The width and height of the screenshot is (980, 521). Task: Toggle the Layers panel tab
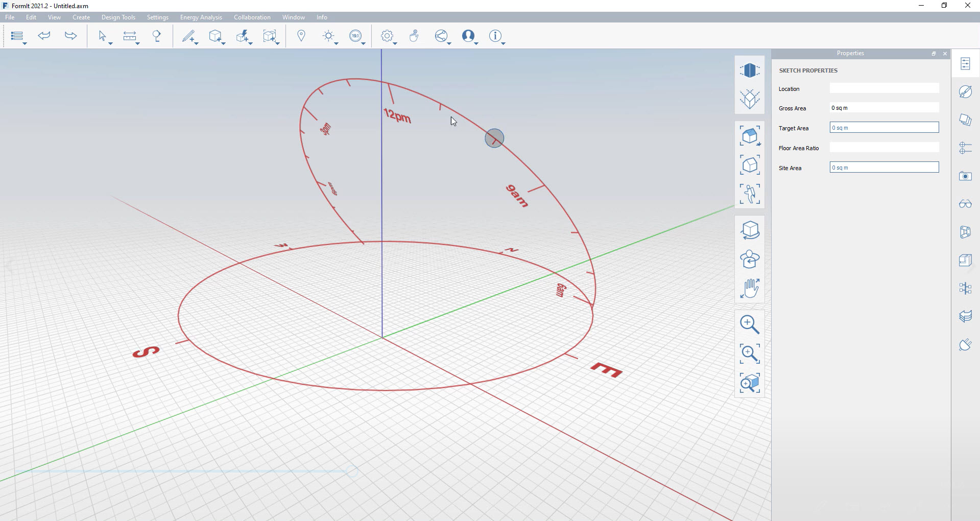click(965, 120)
